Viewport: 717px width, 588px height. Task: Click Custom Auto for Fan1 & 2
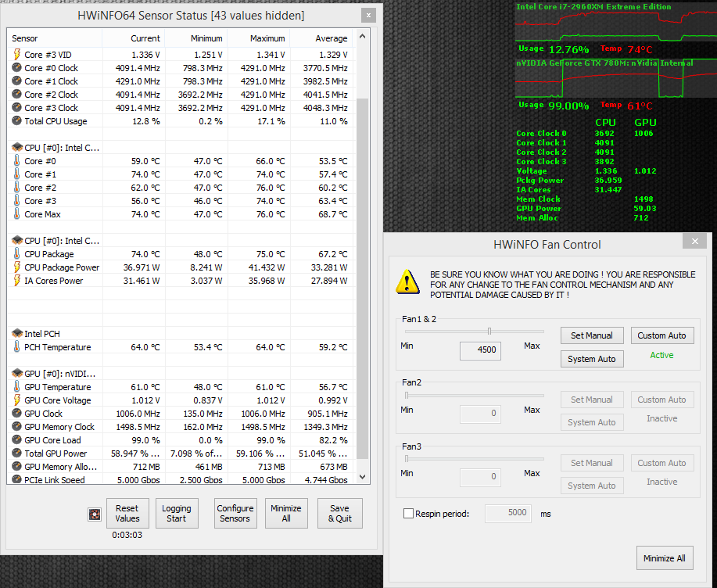[662, 335]
